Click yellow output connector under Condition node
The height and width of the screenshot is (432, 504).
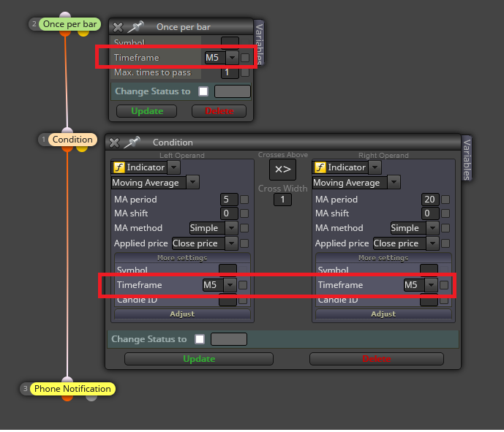pyautogui.click(x=82, y=149)
